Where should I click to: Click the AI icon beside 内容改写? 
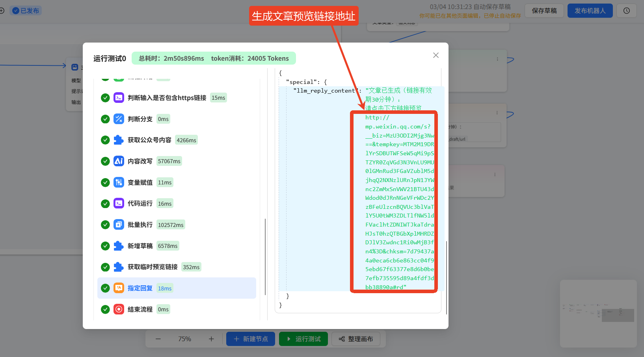(119, 161)
